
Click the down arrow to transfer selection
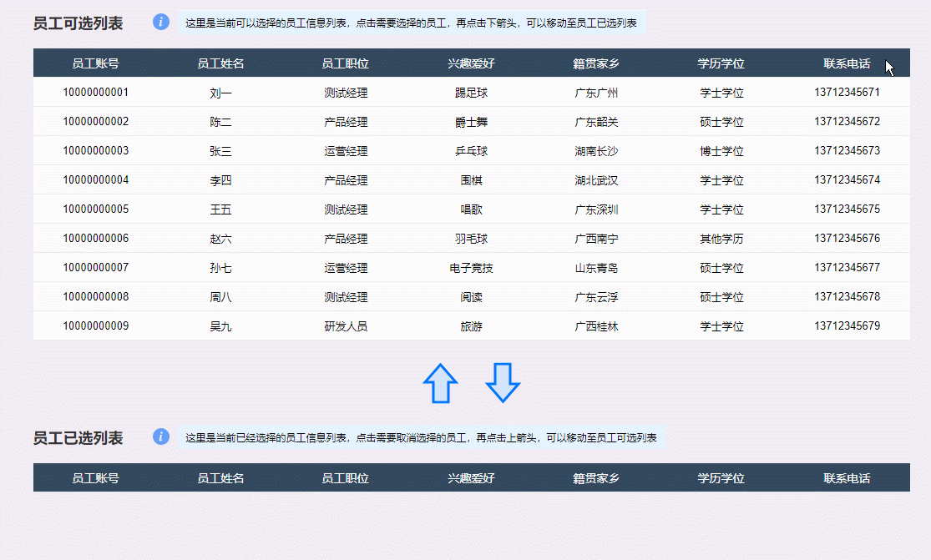point(502,383)
